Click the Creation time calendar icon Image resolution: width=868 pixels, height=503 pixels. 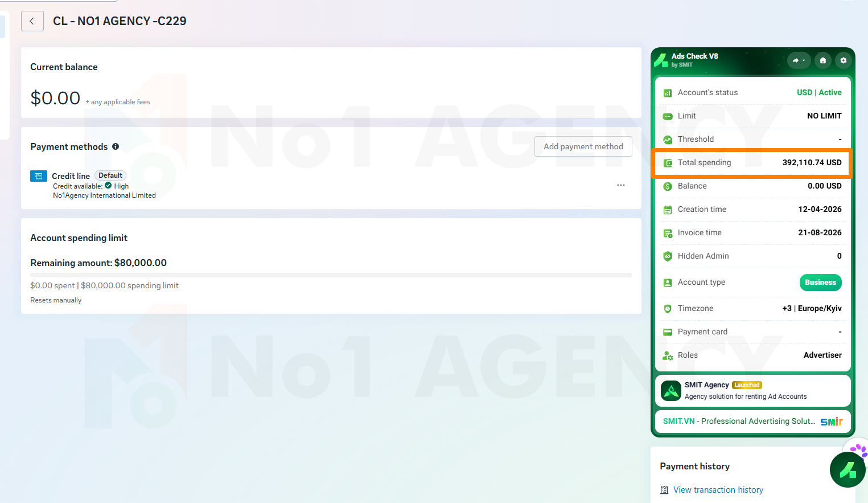[x=668, y=210]
